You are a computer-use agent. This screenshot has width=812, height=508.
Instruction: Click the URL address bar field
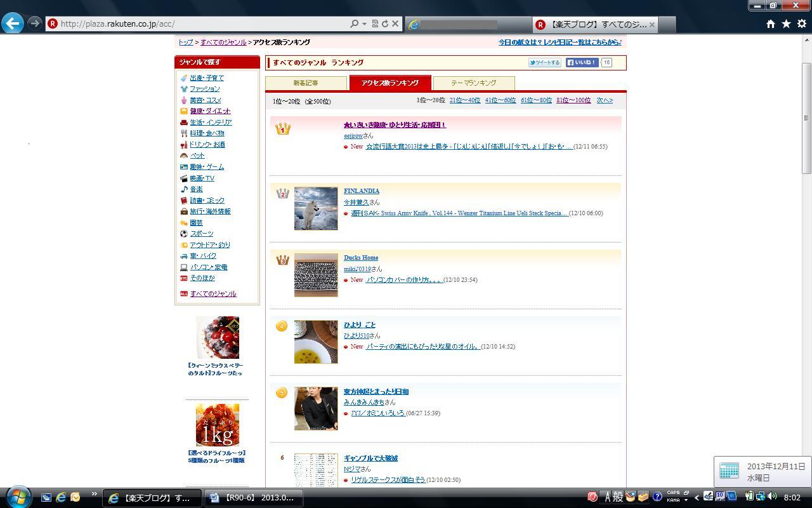pos(203,23)
